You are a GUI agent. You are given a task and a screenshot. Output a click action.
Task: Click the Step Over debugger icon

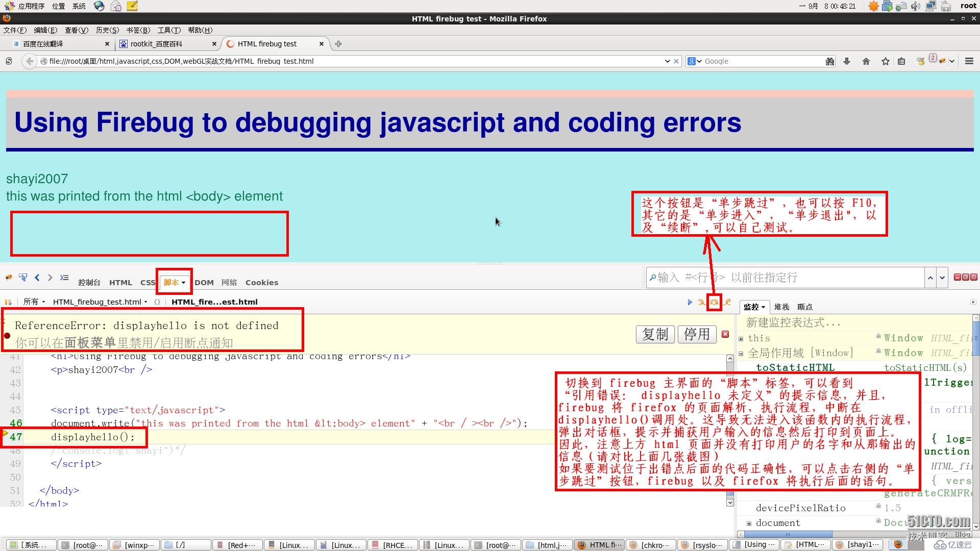click(x=714, y=303)
